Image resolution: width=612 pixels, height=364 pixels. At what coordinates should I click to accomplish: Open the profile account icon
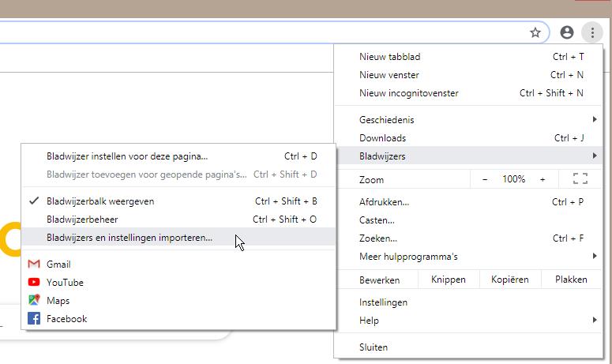[x=566, y=32]
